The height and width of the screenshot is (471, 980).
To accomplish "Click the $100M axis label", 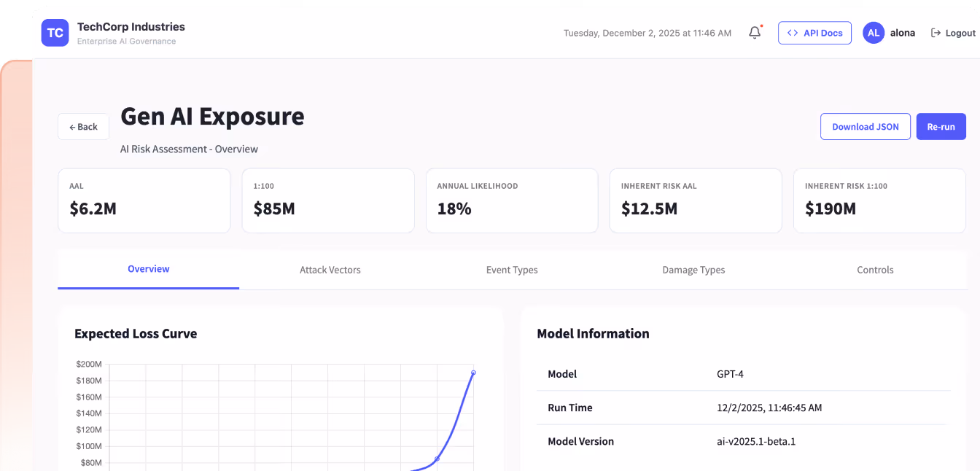I will [89, 446].
